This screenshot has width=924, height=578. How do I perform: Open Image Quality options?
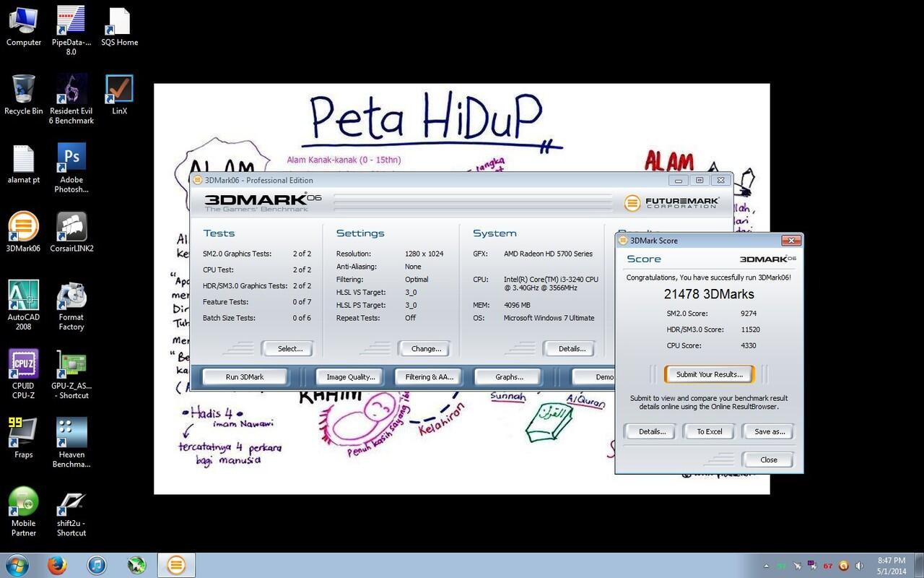[350, 377]
